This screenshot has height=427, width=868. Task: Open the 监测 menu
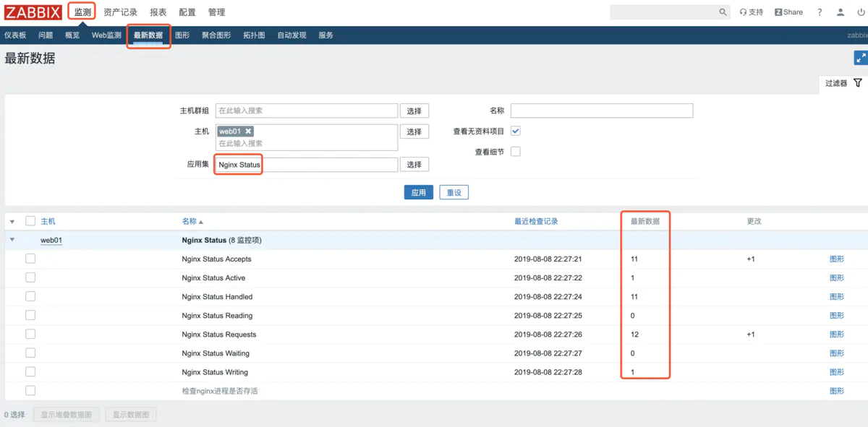click(x=82, y=12)
